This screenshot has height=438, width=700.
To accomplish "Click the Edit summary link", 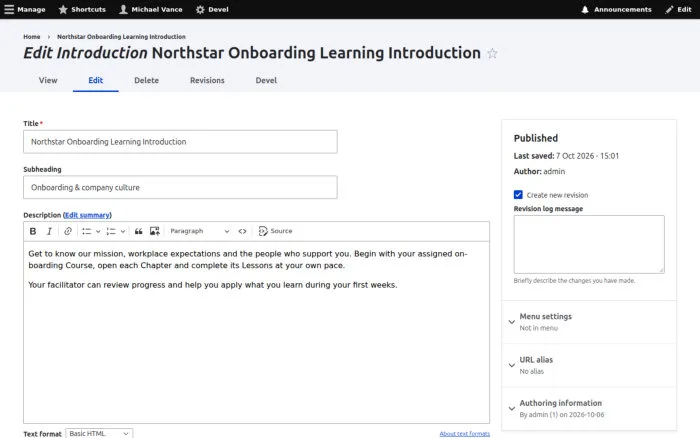I will (88, 215).
